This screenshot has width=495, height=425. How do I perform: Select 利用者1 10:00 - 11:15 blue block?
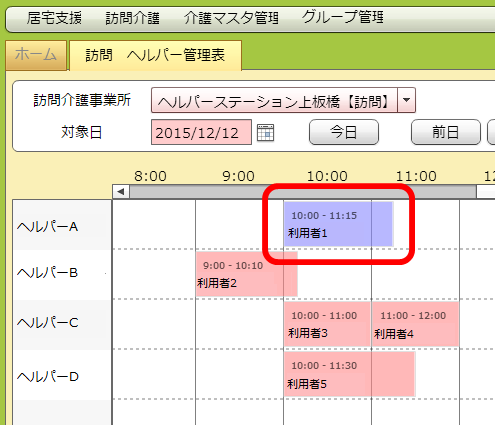pyautogui.click(x=338, y=224)
